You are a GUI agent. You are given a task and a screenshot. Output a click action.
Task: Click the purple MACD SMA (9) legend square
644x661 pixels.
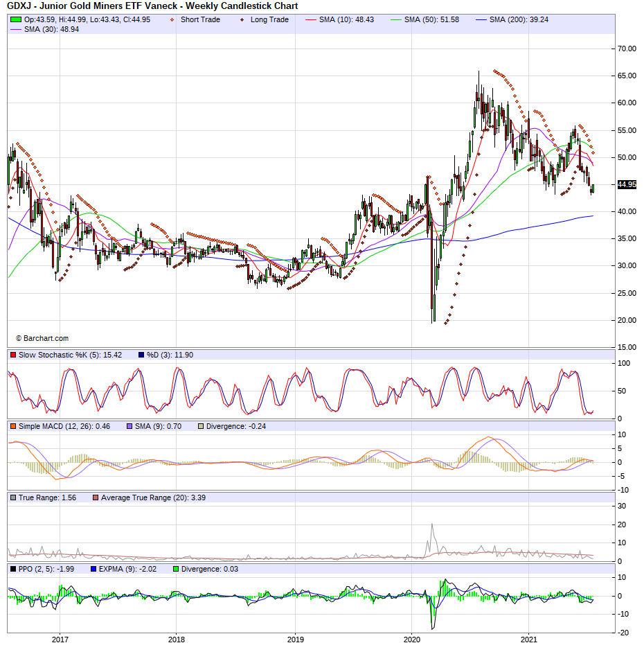(129, 426)
